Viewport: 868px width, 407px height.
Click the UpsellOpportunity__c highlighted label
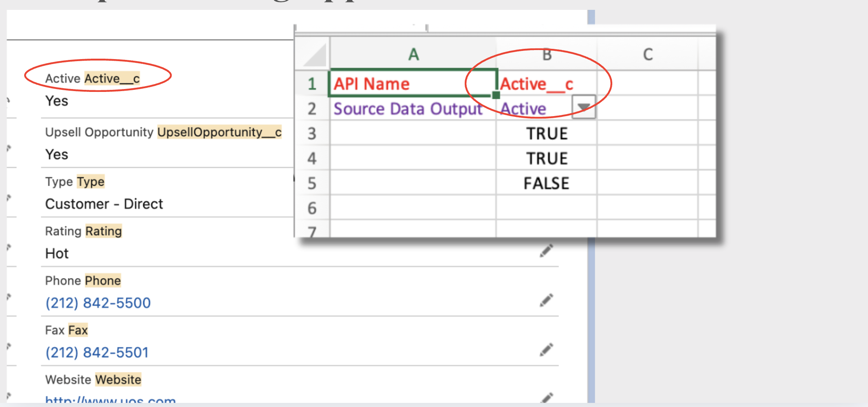219,132
